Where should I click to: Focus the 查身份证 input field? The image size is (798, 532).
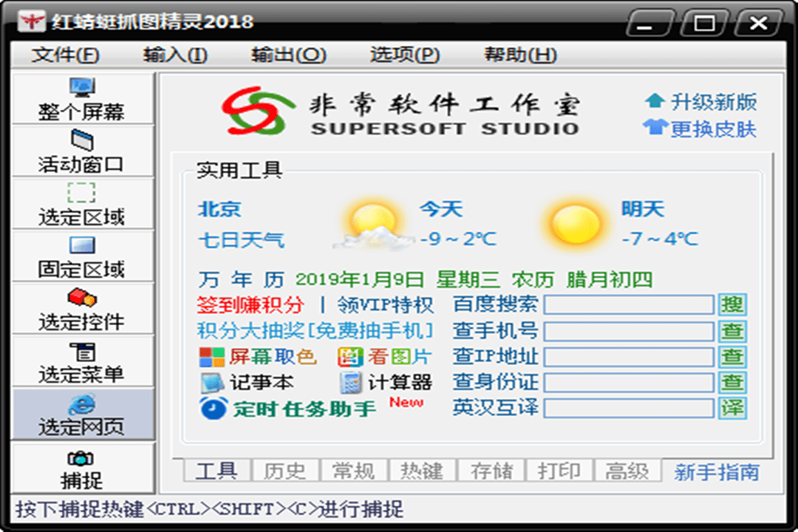click(x=629, y=382)
